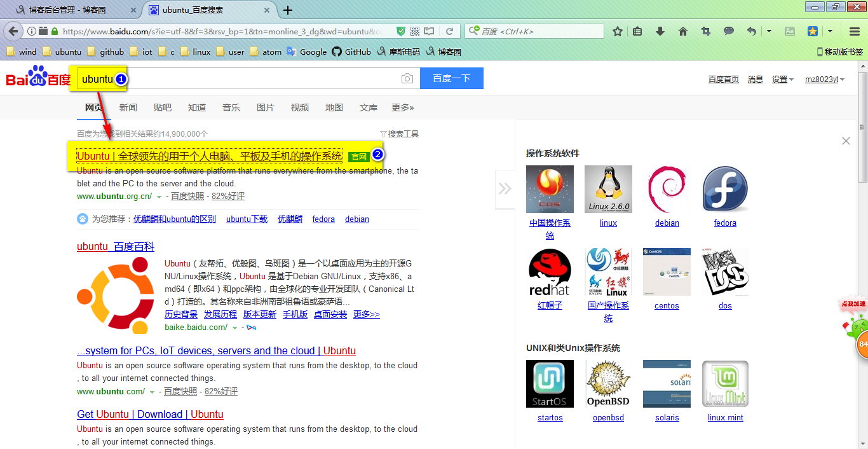Select the 图片 search tab
The width and height of the screenshot is (868, 449).
[x=265, y=107]
